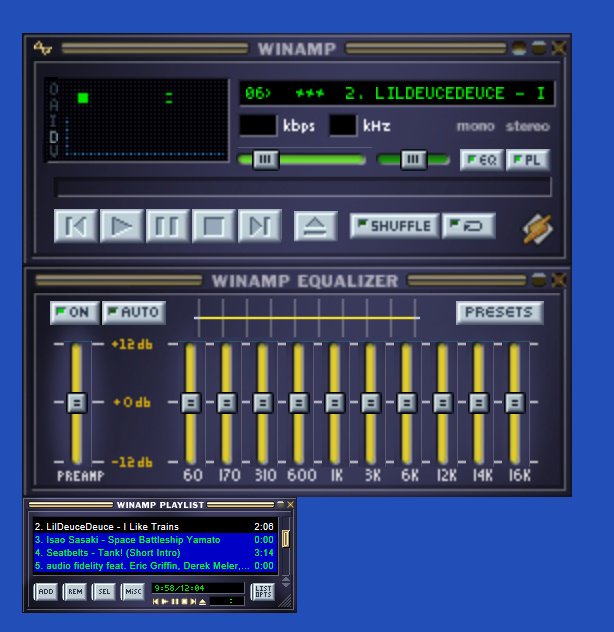Image resolution: width=614 pixels, height=632 pixels.
Task: Click the Winamp lightning bolt logo
Action: coord(538,228)
